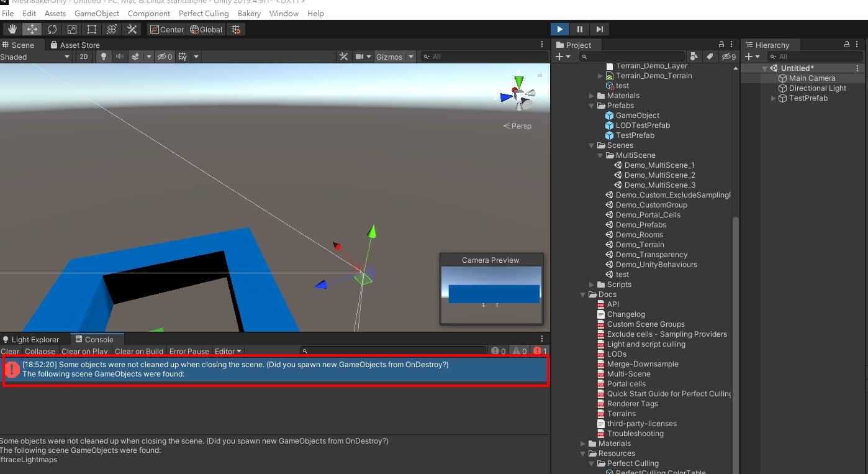Open the Shaded draw mode dropdown

point(35,57)
